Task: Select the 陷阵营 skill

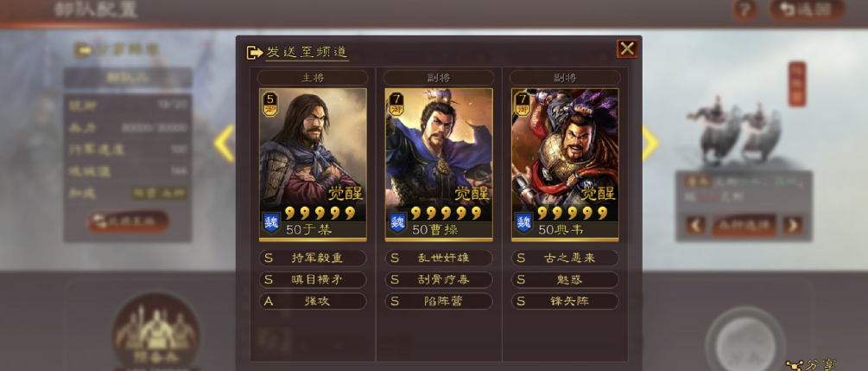Action: point(439,301)
